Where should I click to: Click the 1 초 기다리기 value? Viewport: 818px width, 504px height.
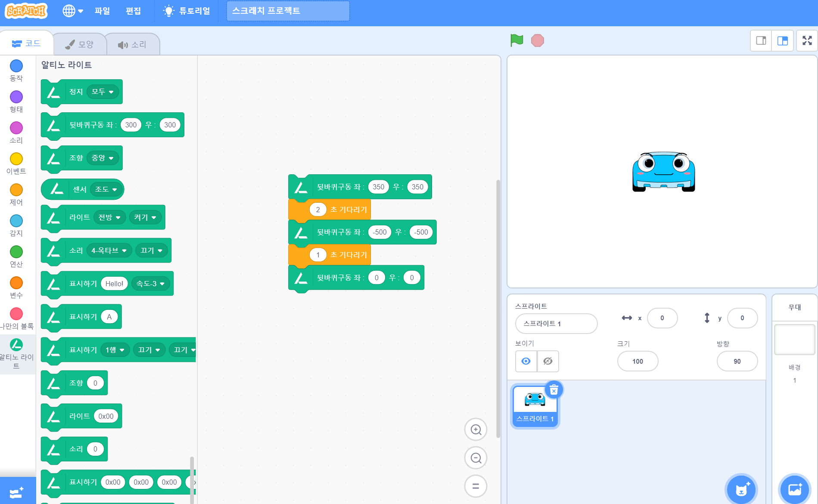(x=318, y=255)
